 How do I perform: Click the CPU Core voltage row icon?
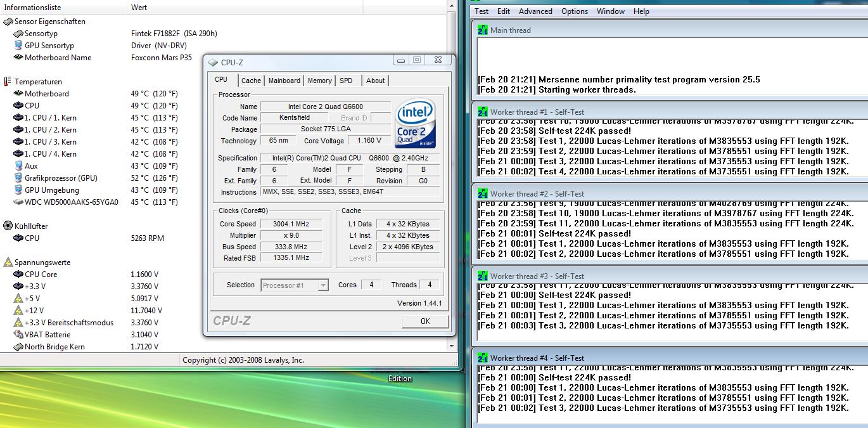[x=18, y=275]
